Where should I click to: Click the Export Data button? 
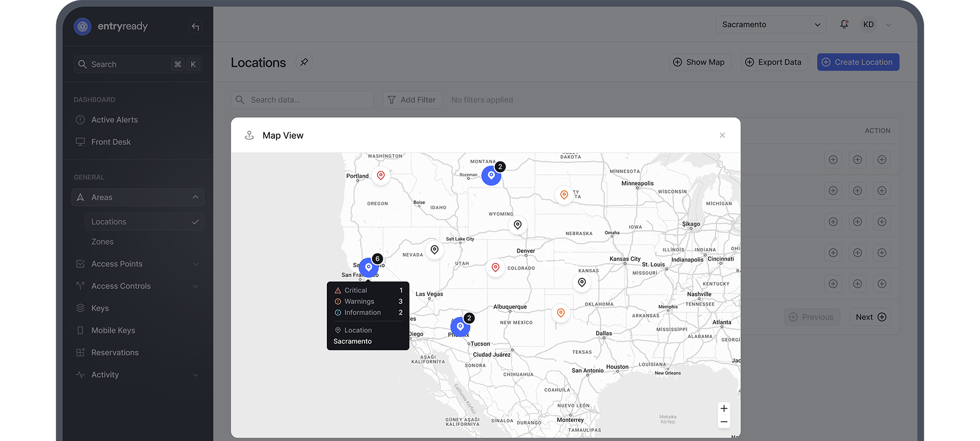pyautogui.click(x=774, y=62)
